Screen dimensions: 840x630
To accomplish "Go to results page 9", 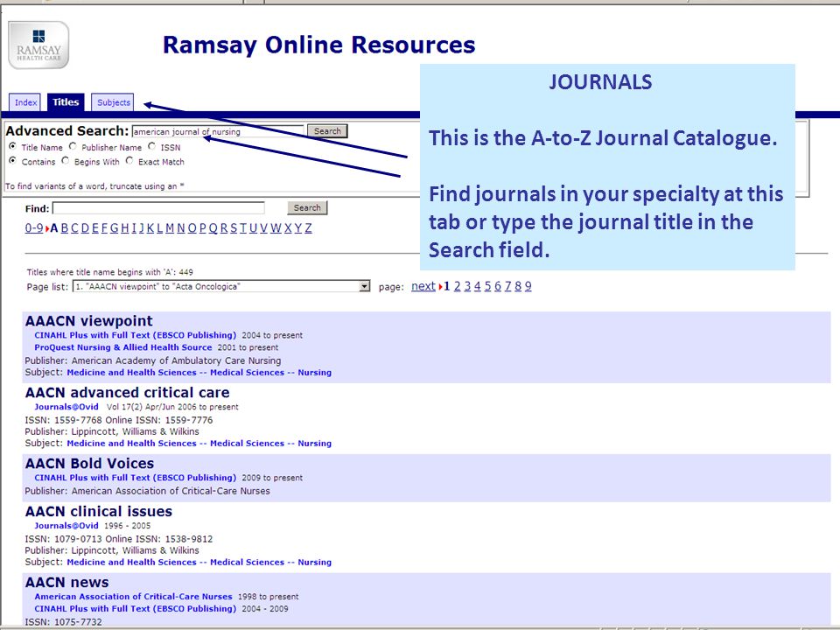I will pyautogui.click(x=528, y=286).
